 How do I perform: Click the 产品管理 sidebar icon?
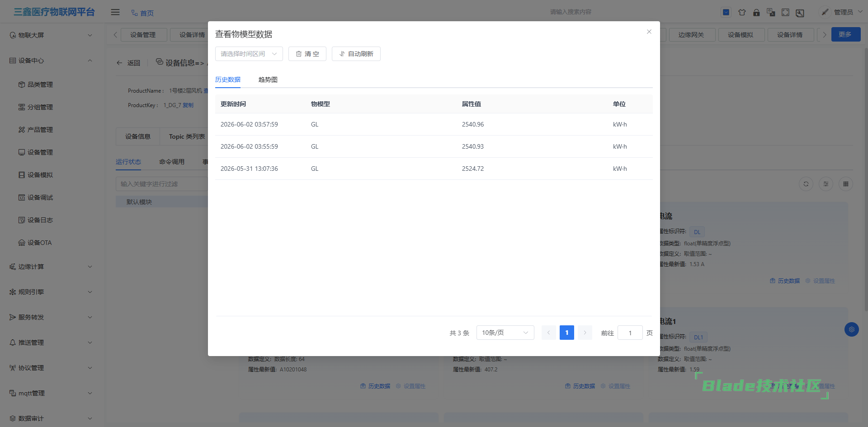pyautogui.click(x=22, y=130)
